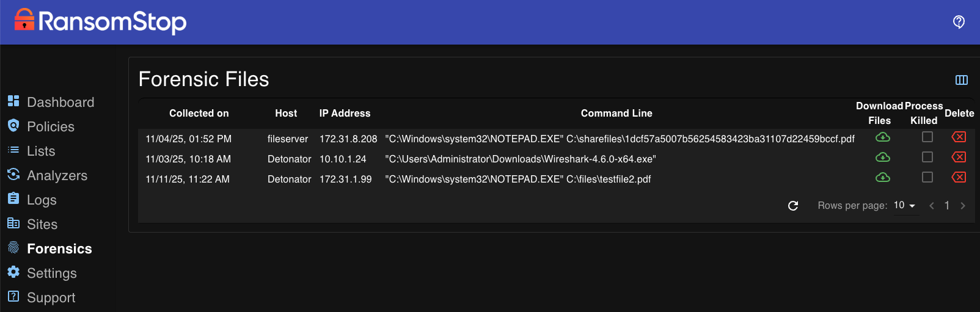The width and height of the screenshot is (980, 312).
Task: Download files for the fileserver forensic entry
Action: [883, 137]
